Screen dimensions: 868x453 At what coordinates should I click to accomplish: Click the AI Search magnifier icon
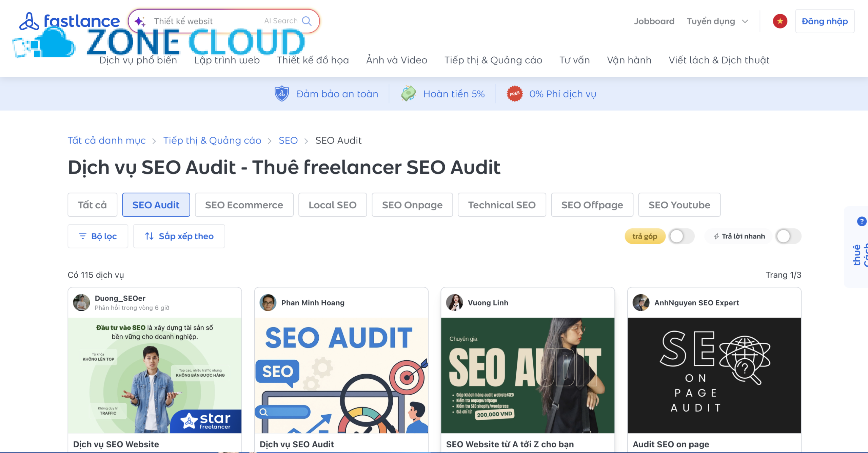[307, 21]
